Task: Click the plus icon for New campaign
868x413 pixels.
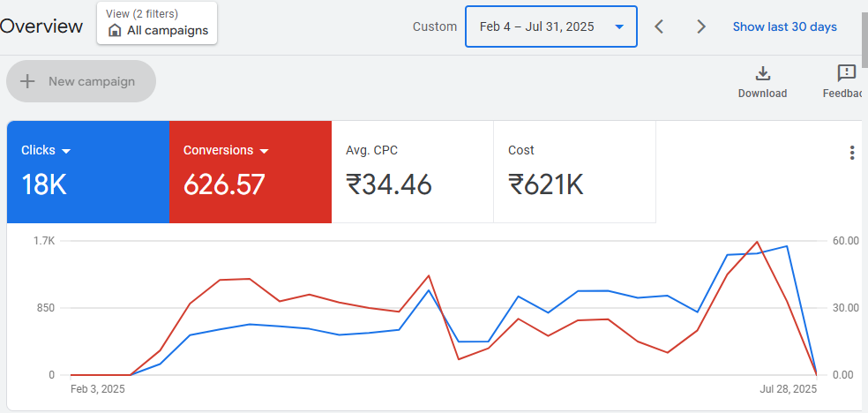Action: click(x=27, y=81)
